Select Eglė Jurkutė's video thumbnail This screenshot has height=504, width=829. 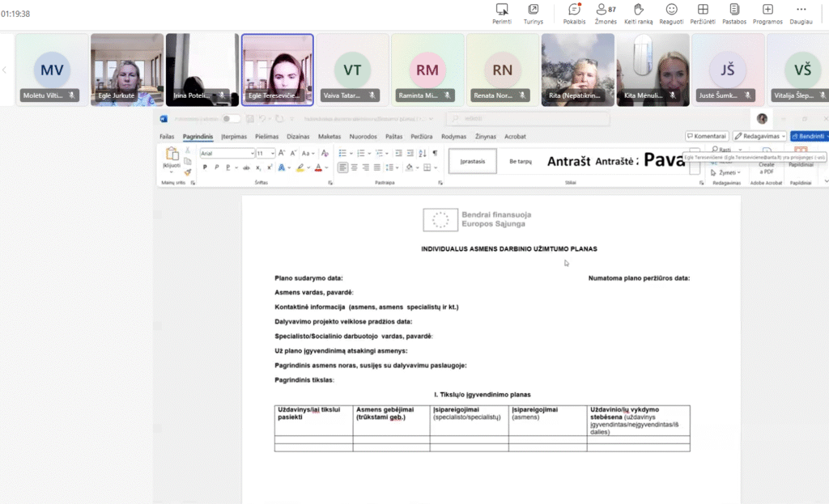127,70
